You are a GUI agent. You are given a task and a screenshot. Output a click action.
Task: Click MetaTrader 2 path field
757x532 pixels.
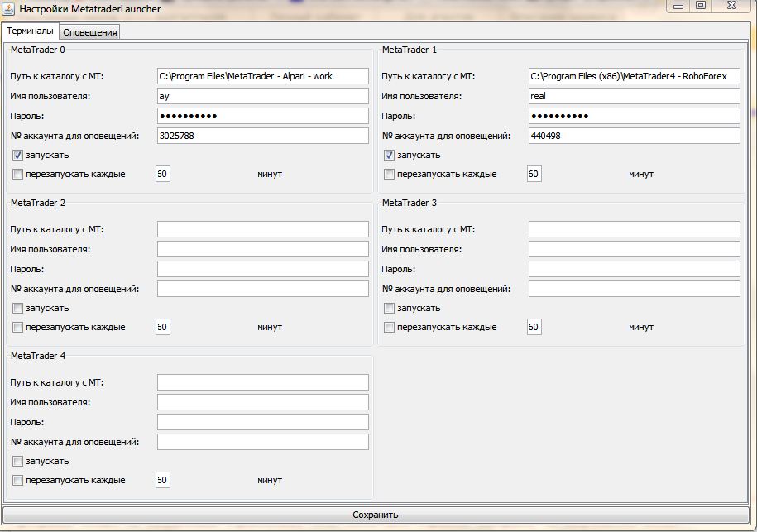(x=262, y=229)
